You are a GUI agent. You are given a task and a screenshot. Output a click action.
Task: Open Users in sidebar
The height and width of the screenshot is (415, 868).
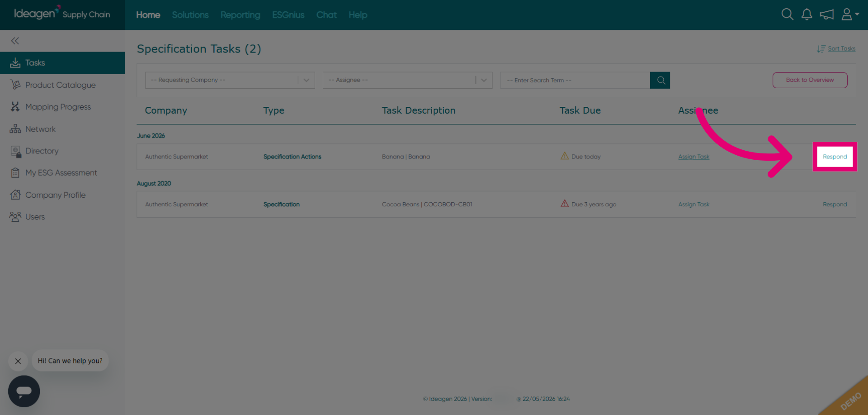(x=62, y=217)
